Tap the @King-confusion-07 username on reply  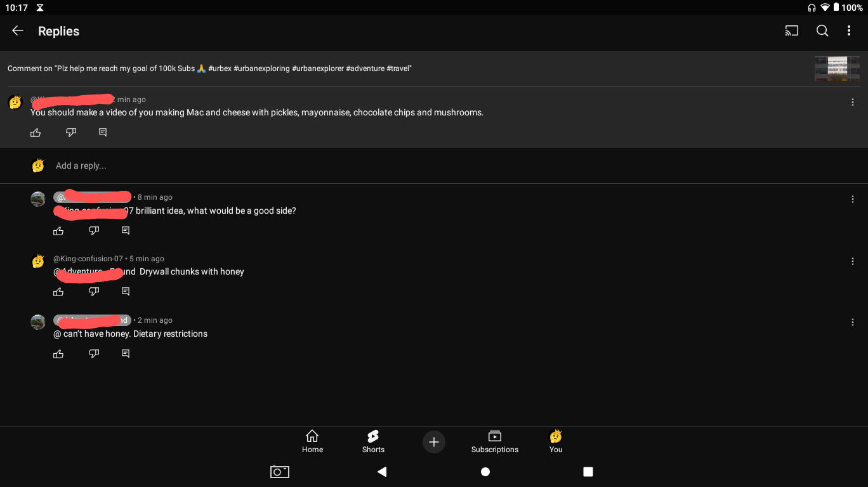tap(88, 259)
